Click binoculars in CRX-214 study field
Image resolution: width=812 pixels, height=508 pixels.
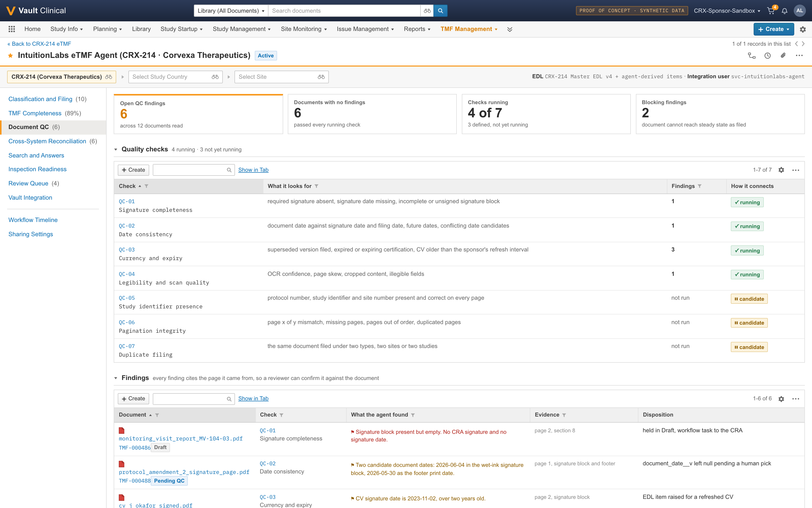(108, 77)
